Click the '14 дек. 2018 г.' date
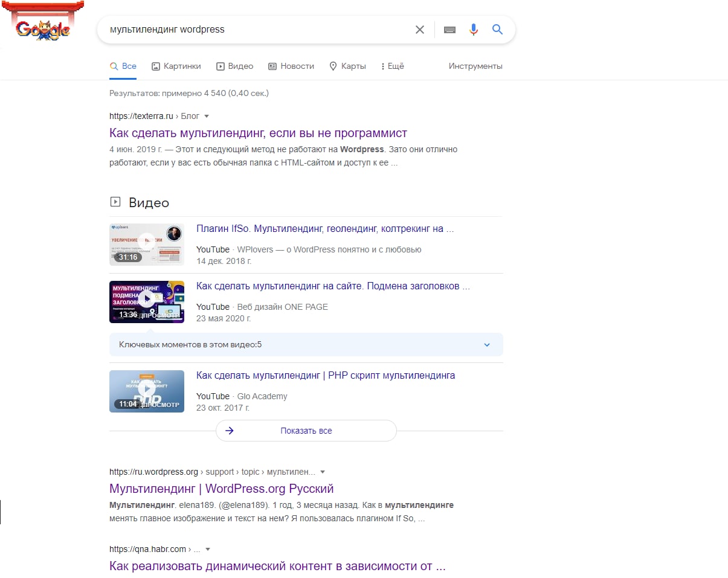The image size is (728, 578). pos(224,261)
